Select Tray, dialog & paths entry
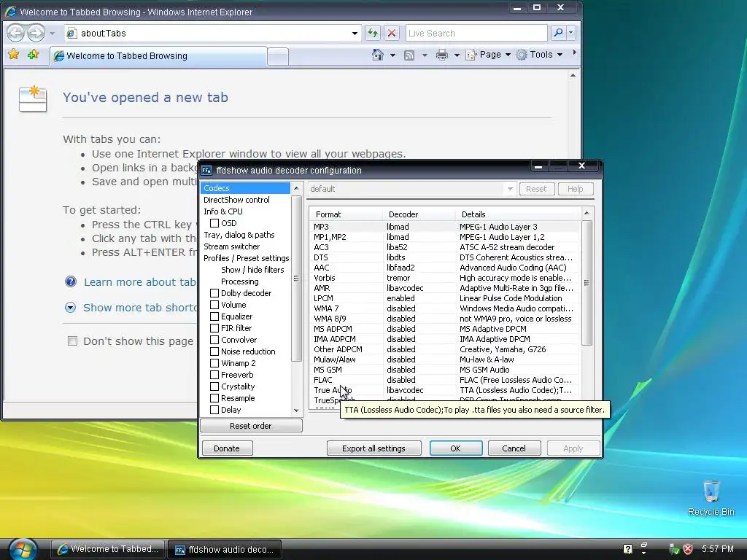This screenshot has height=560, width=747. (239, 235)
